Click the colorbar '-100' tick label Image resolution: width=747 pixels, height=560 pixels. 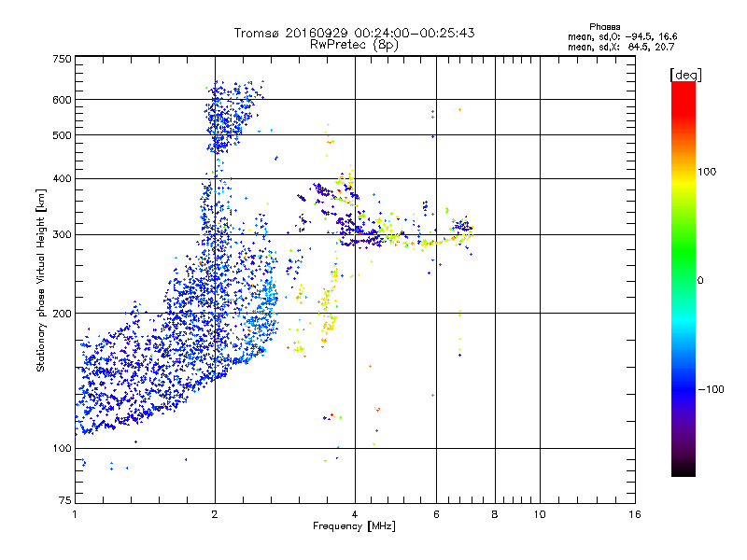pos(711,389)
